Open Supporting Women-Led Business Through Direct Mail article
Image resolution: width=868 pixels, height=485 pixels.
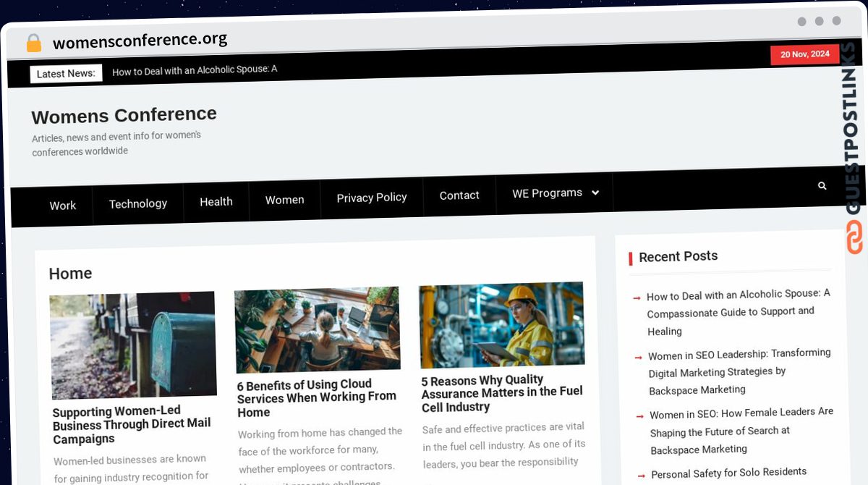pos(132,425)
